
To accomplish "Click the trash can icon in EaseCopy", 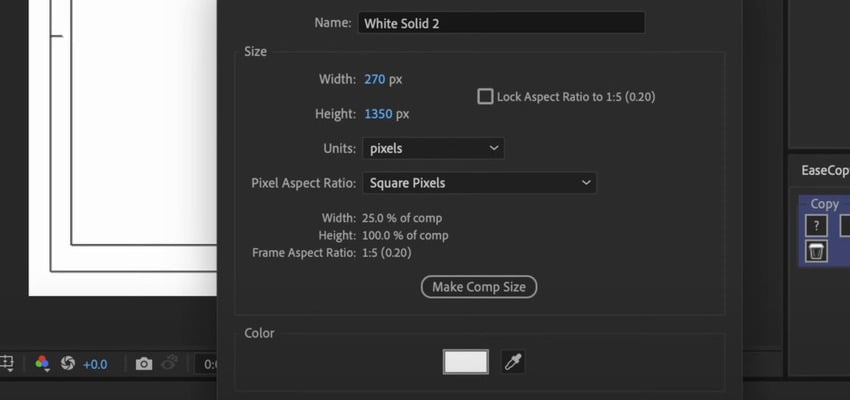I will pos(816,251).
